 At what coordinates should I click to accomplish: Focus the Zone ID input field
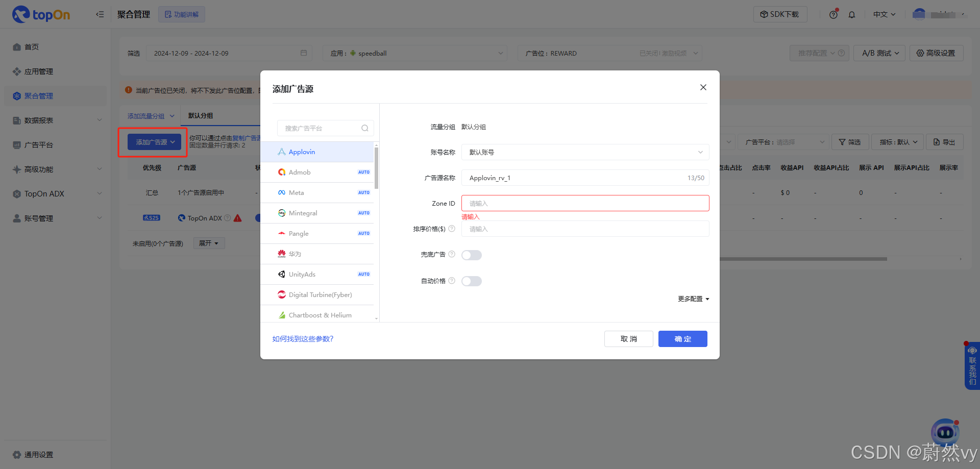tap(585, 203)
